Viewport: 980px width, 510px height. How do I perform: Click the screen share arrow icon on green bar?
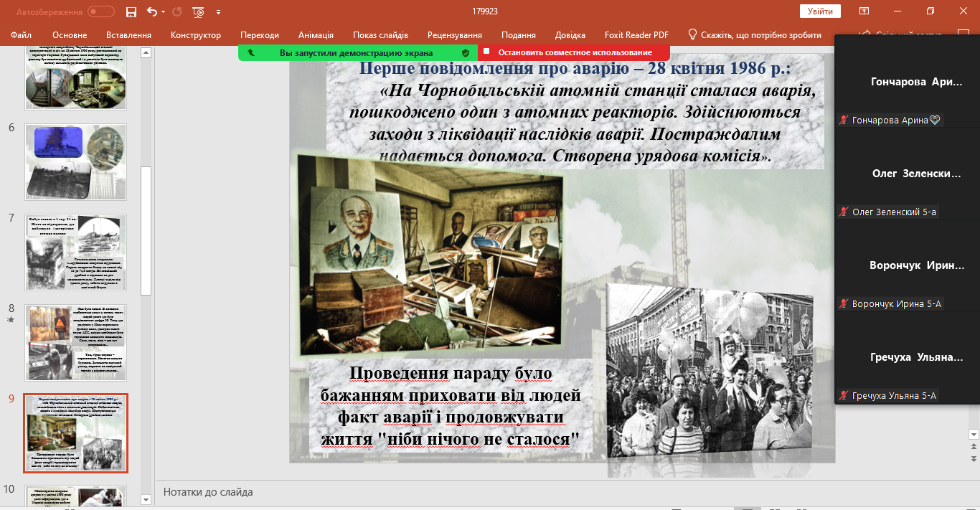[x=250, y=52]
